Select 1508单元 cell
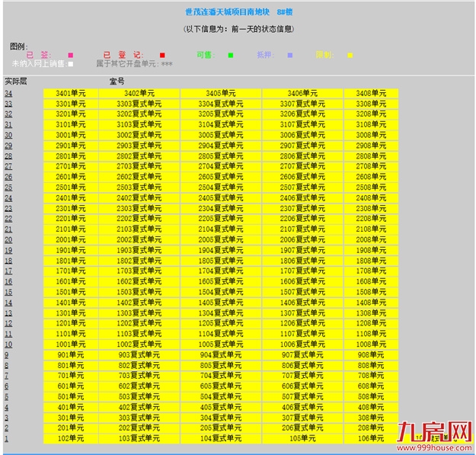Screen dimensions: 476x455 point(371,292)
